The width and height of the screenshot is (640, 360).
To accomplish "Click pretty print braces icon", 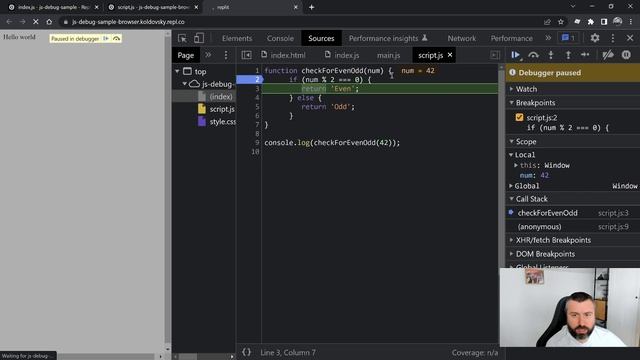I will tap(246, 352).
